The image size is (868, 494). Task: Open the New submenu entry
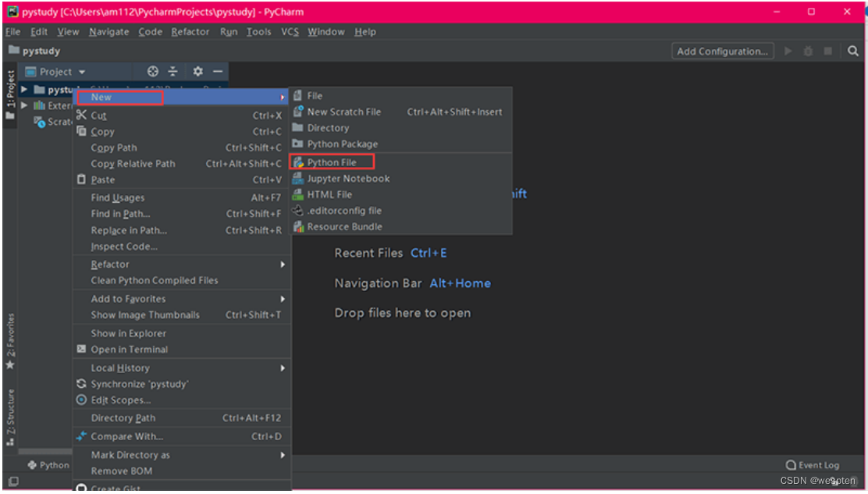tap(182, 97)
